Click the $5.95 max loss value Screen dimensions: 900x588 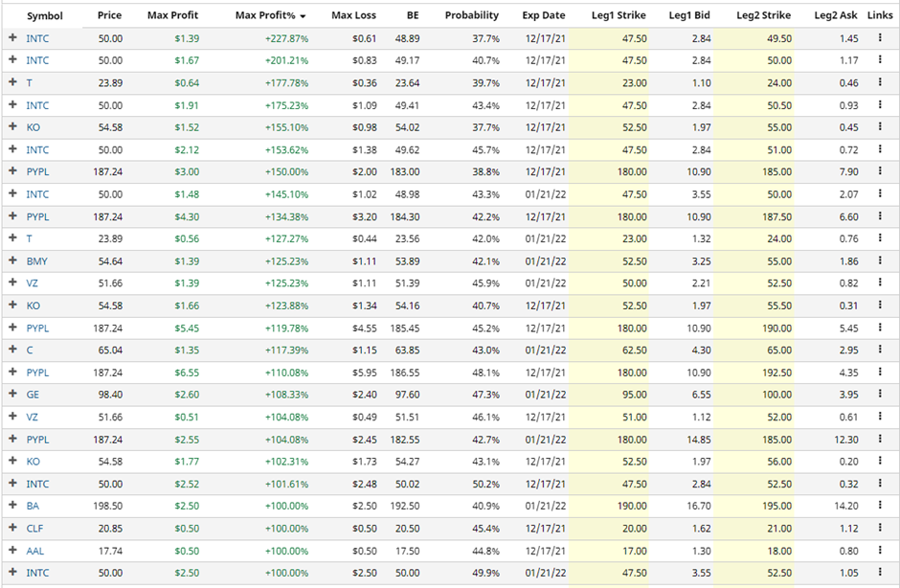point(365,373)
